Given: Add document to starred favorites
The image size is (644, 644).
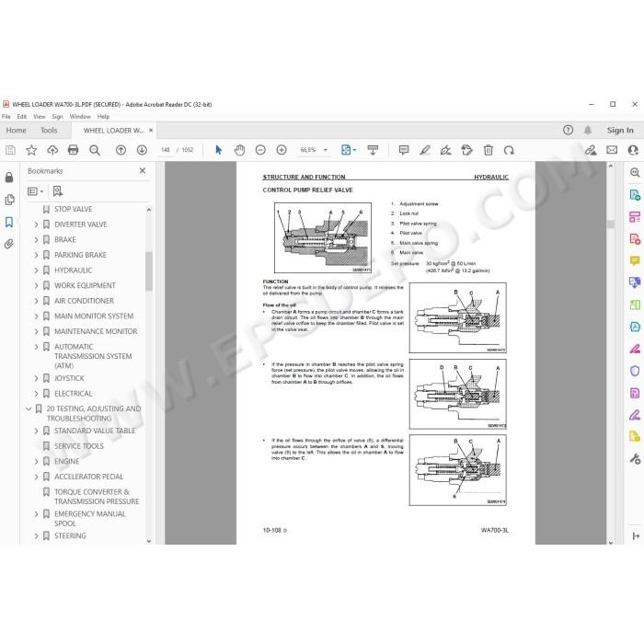Looking at the screenshot, I should pos(31,150).
